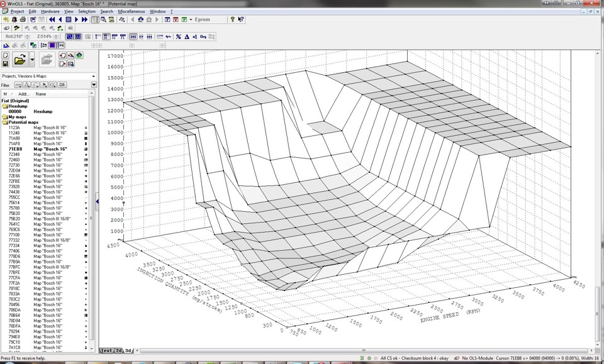604x364 pixels.
Task: Click the Org original values icon
Action: pyautogui.click(x=203, y=36)
